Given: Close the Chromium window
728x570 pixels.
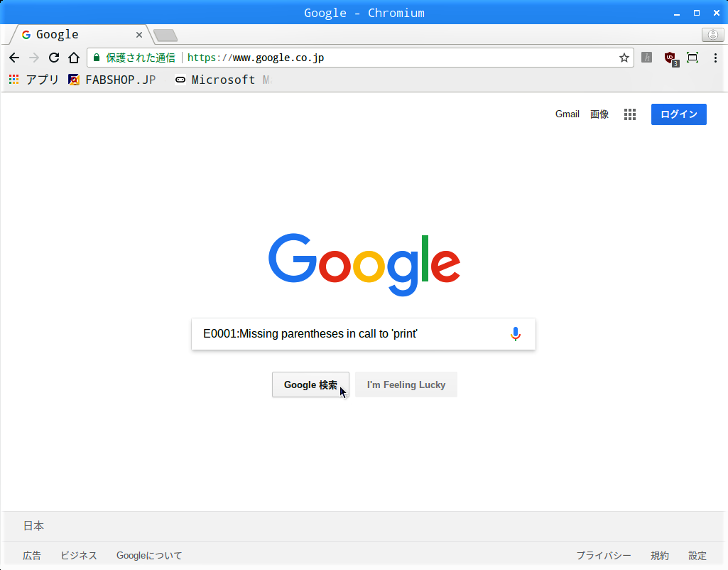Looking at the screenshot, I should (717, 13).
